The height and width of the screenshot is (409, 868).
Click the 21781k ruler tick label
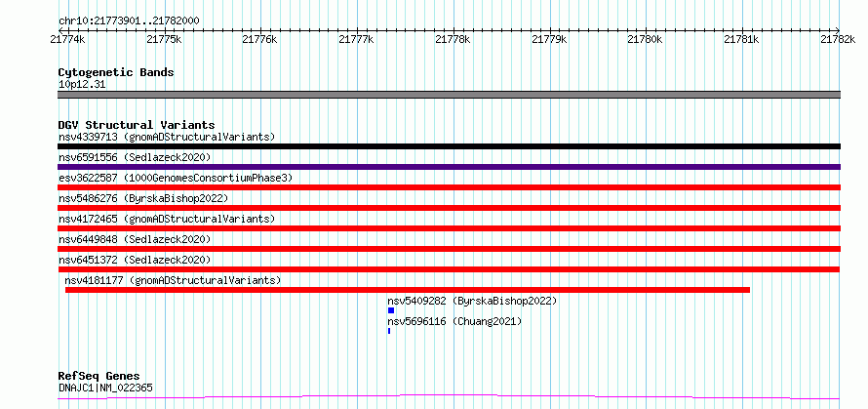pyautogui.click(x=742, y=39)
